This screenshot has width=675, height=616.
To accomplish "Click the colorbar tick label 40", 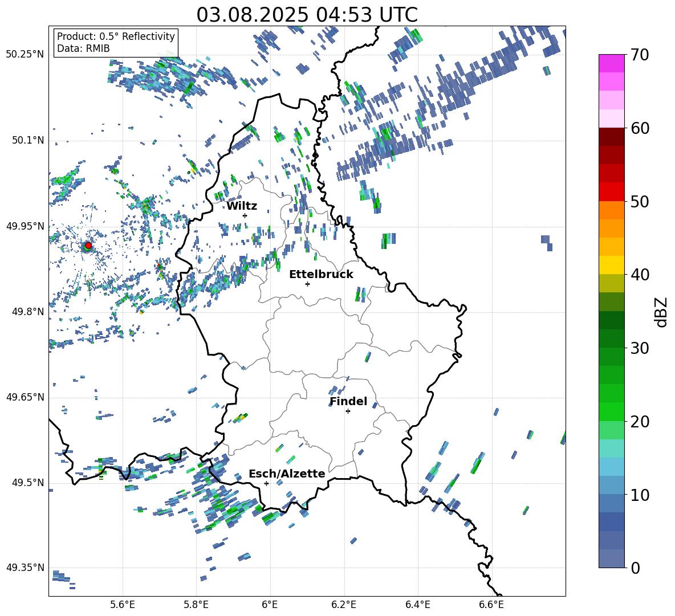I will point(640,275).
